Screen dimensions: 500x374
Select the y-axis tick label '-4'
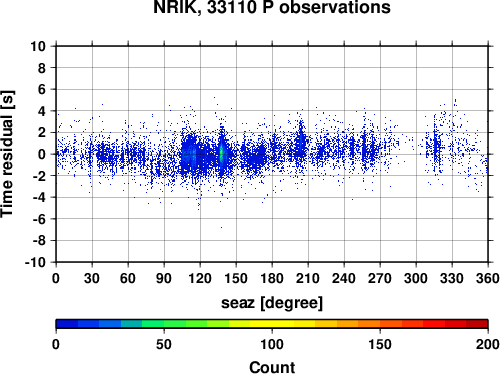pyautogui.click(x=39, y=198)
